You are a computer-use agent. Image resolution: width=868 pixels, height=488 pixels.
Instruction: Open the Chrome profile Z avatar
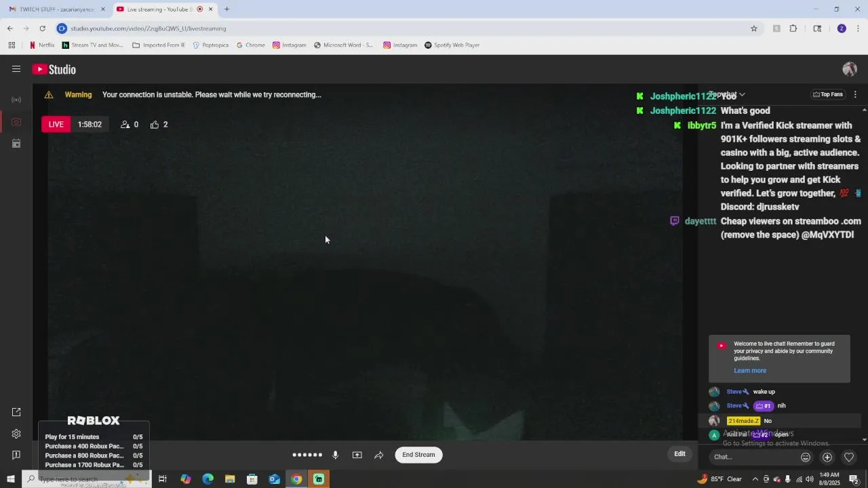coord(842,28)
